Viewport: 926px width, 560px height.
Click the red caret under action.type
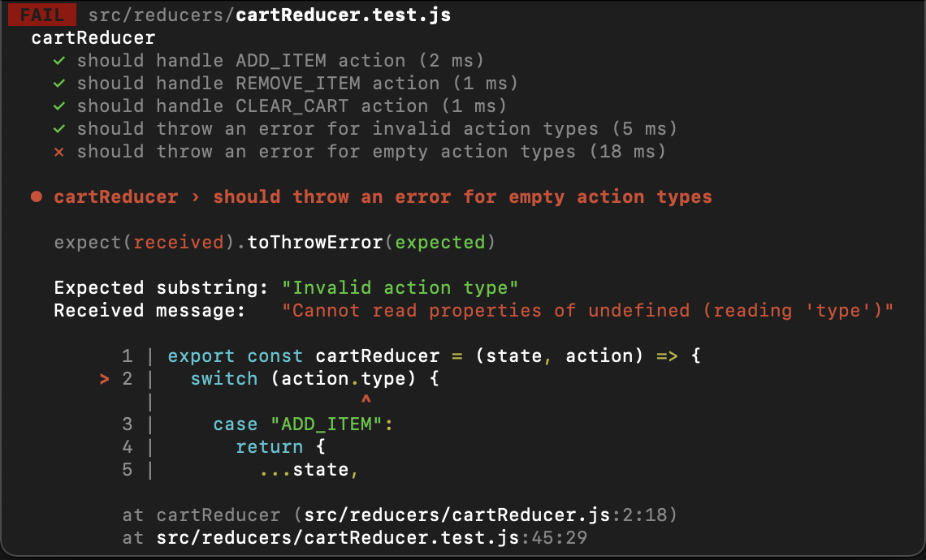(366, 399)
